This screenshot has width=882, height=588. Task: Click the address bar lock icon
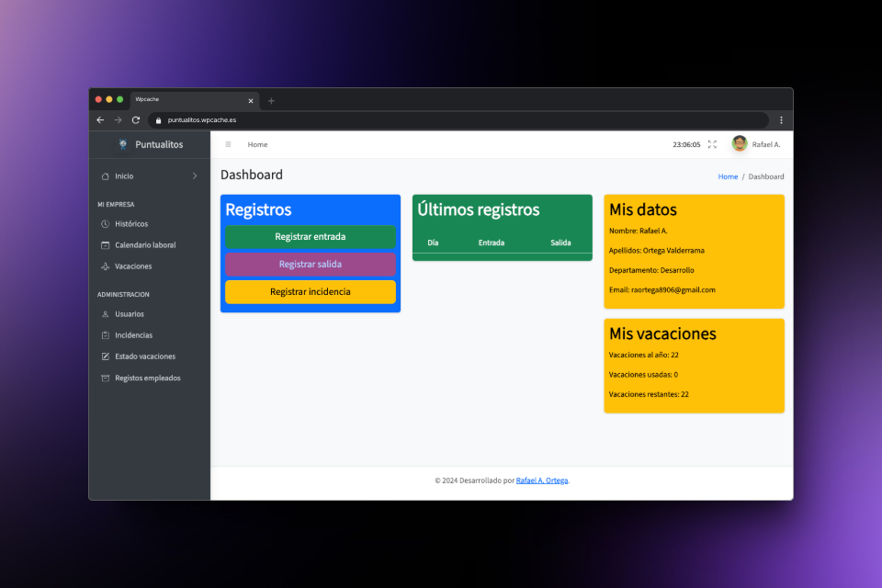pyautogui.click(x=159, y=120)
